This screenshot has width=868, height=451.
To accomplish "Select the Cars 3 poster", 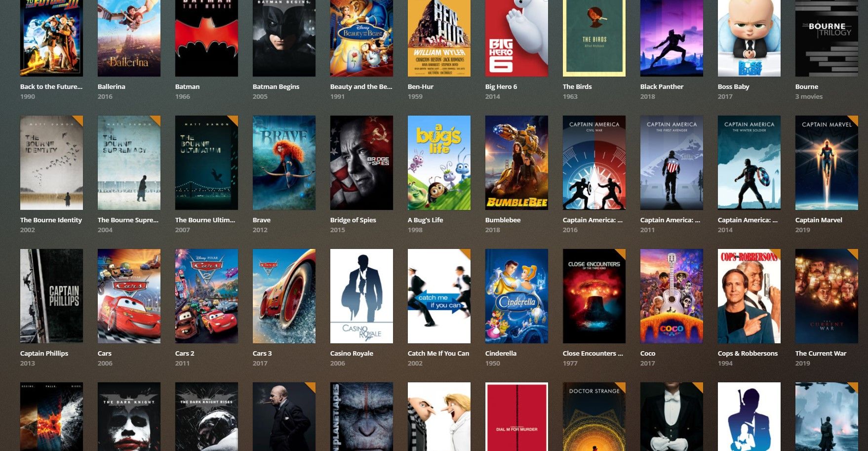I will (x=284, y=296).
